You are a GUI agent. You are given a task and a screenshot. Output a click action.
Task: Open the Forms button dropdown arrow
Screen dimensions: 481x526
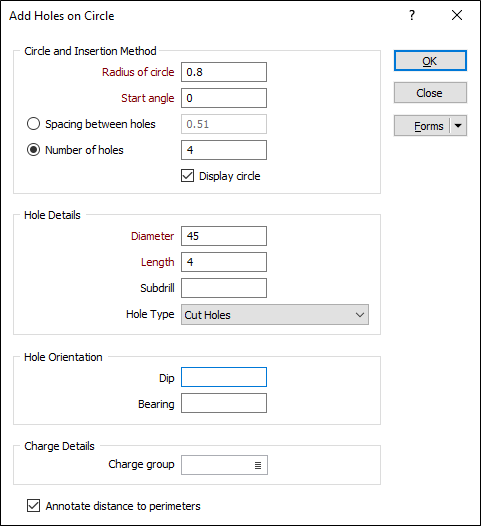pos(458,126)
